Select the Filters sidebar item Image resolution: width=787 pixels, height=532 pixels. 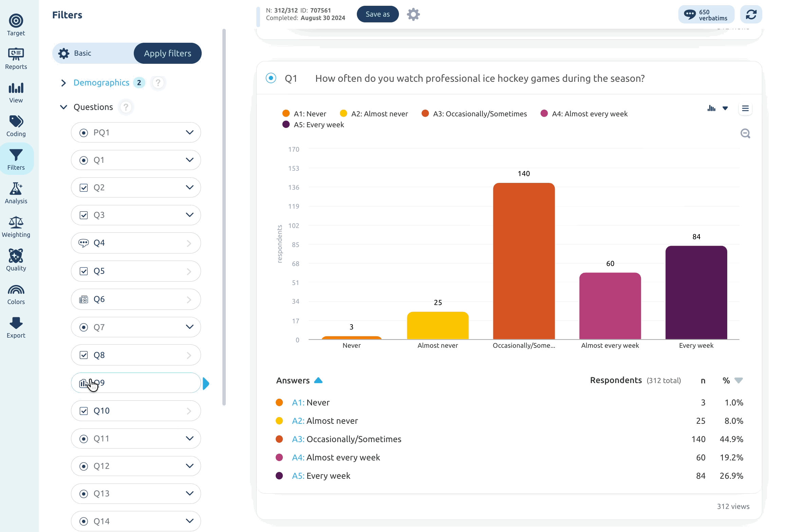[x=16, y=159]
